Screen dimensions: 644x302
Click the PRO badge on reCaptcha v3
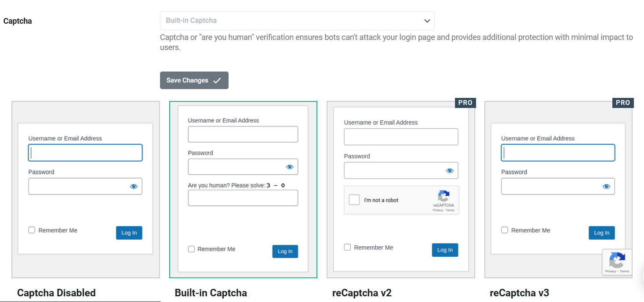[623, 103]
